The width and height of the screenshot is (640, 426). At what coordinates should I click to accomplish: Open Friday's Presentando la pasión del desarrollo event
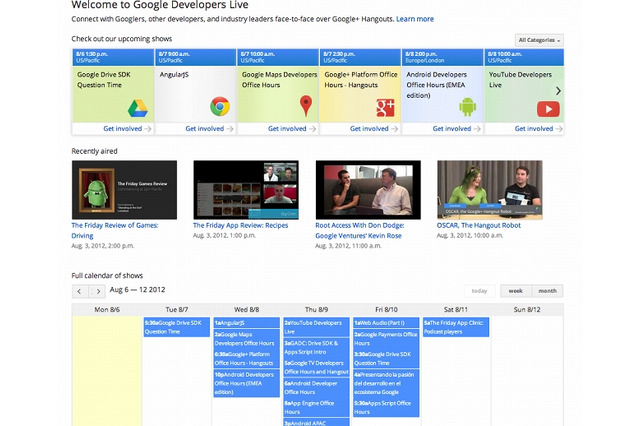pos(386,383)
